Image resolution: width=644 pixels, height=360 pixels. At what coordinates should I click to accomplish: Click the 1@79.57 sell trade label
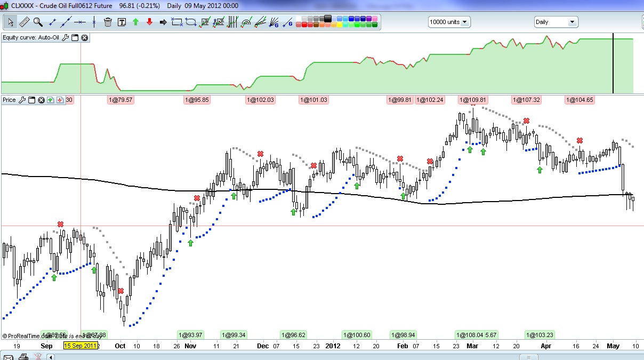pyautogui.click(x=120, y=100)
